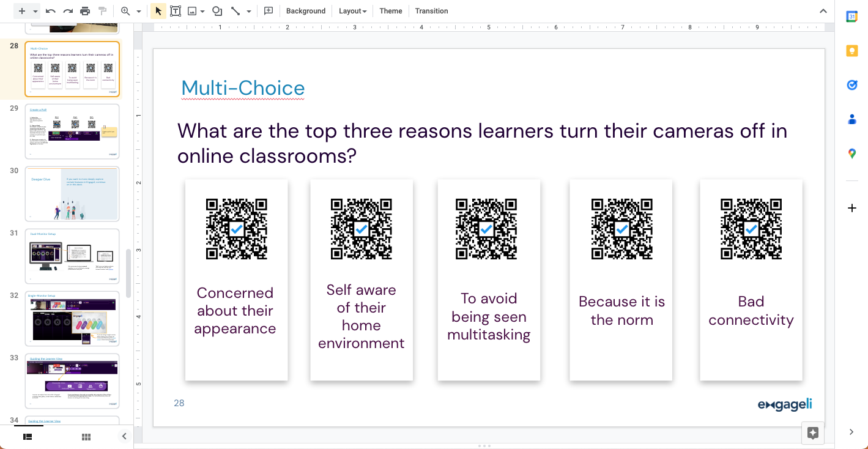This screenshot has height=449, width=868.
Task: Open Google Keep side panel icon
Action: click(851, 51)
